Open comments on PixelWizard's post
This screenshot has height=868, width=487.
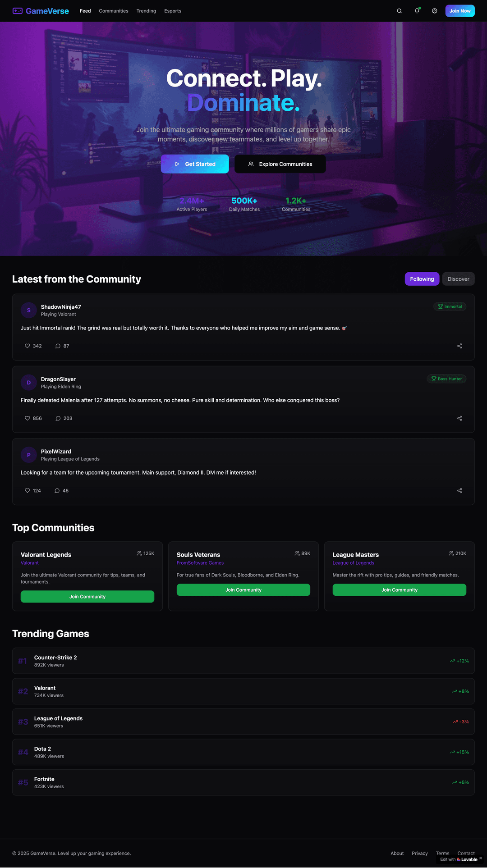(x=61, y=491)
